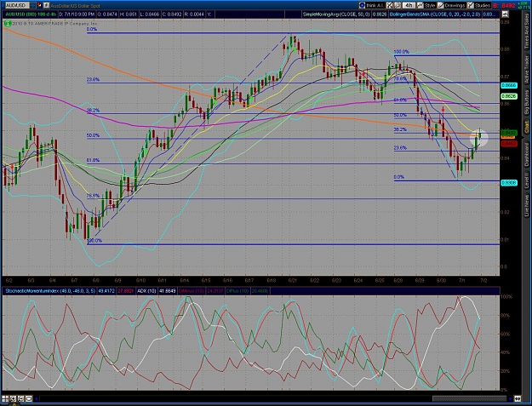532x406 pixels.
Task: Click the icon just left of the 4h button
Action: click(398, 5)
